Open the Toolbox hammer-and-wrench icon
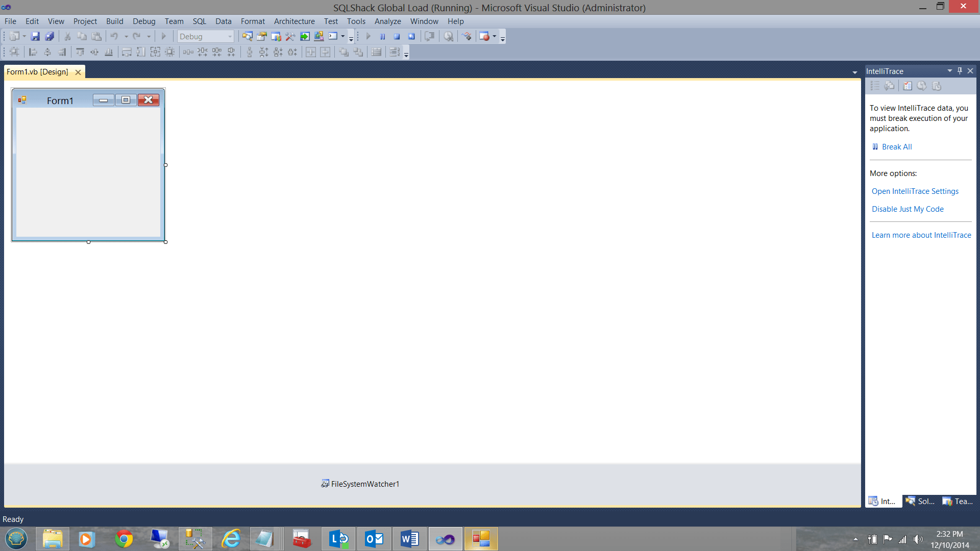This screenshot has height=551, width=980. pyautogui.click(x=290, y=36)
